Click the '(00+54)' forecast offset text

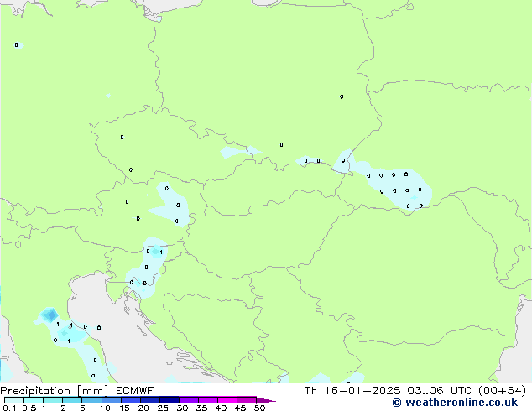tap(502, 391)
